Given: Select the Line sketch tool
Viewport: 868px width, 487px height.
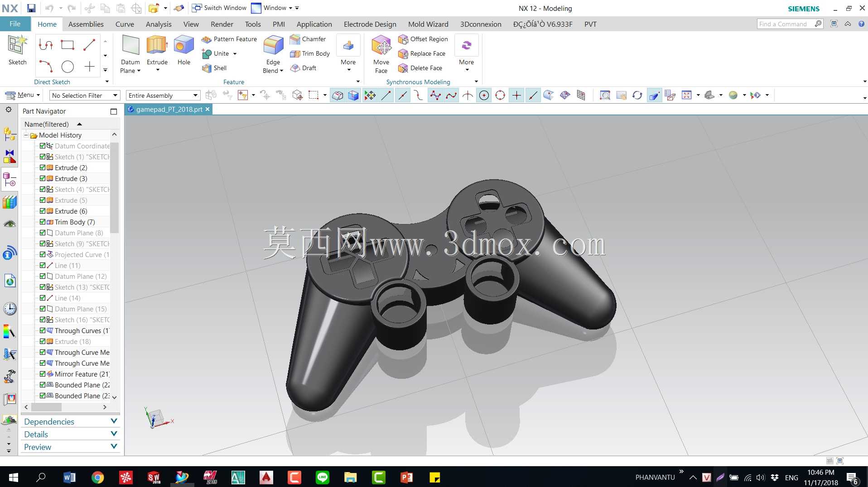Looking at the screenshot, I should (89, 44).
